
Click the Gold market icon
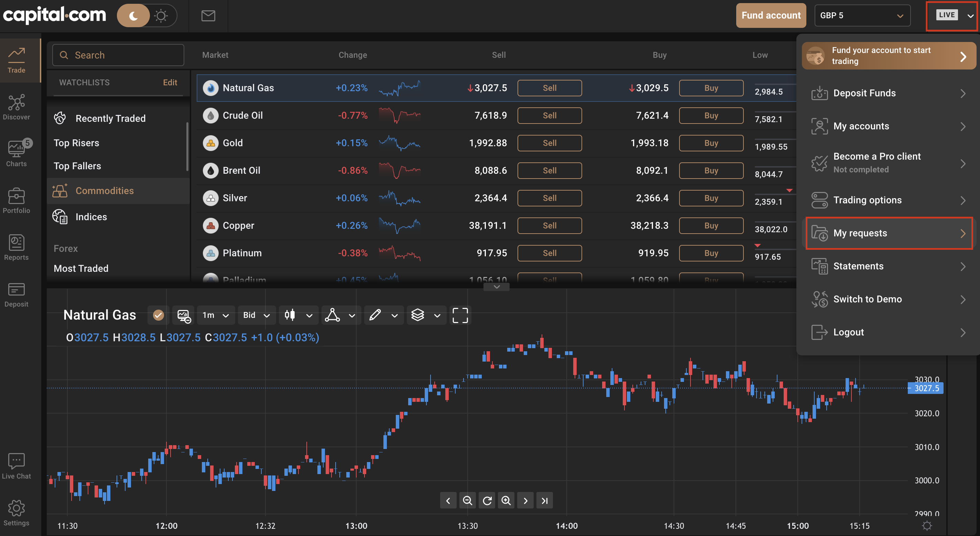click(210, 143)
